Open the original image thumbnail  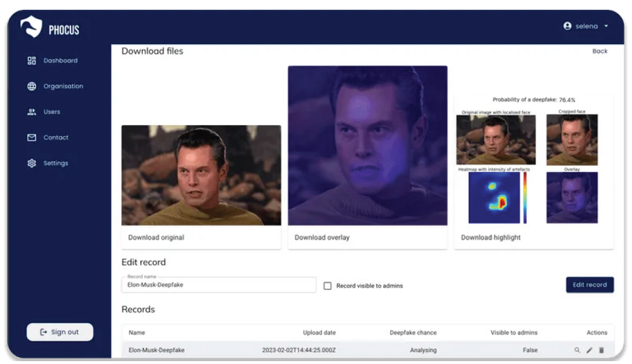point(201,175)
